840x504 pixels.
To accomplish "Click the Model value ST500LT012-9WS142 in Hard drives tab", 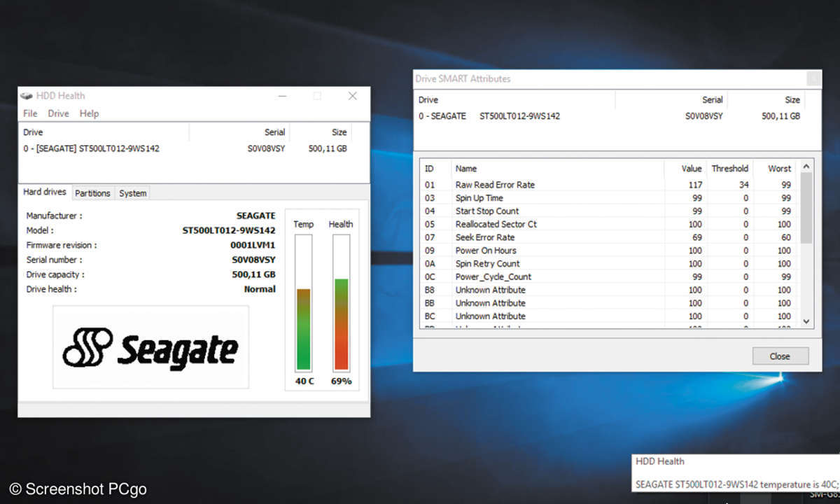I will (x=229, y=230).
